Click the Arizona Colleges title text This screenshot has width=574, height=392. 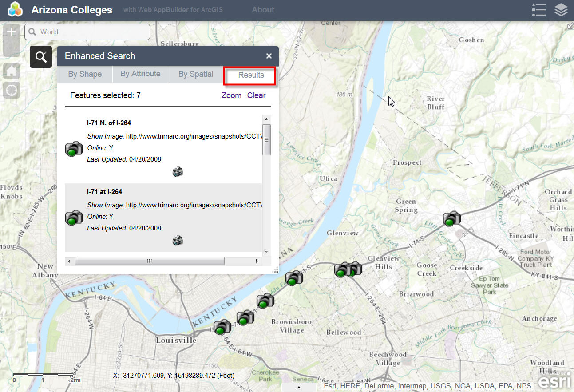coord(72,10)
